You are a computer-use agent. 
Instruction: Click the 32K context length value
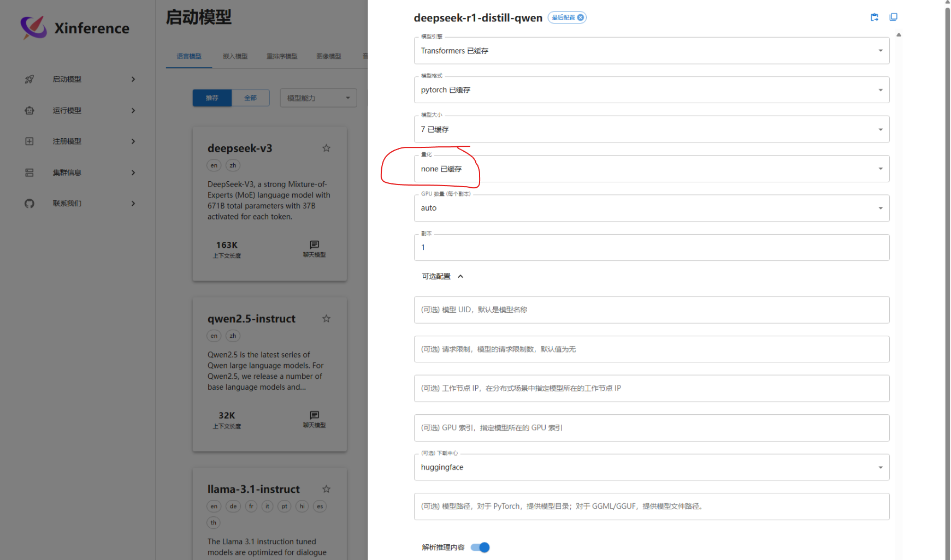pyautogui.click(x=227, y=415)
